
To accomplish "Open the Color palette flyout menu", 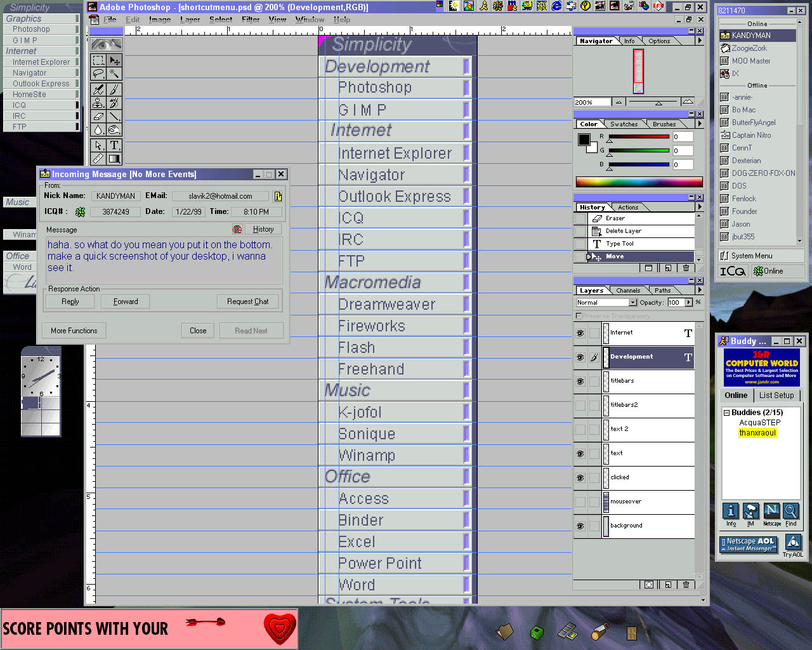I will tap(700, 124).
